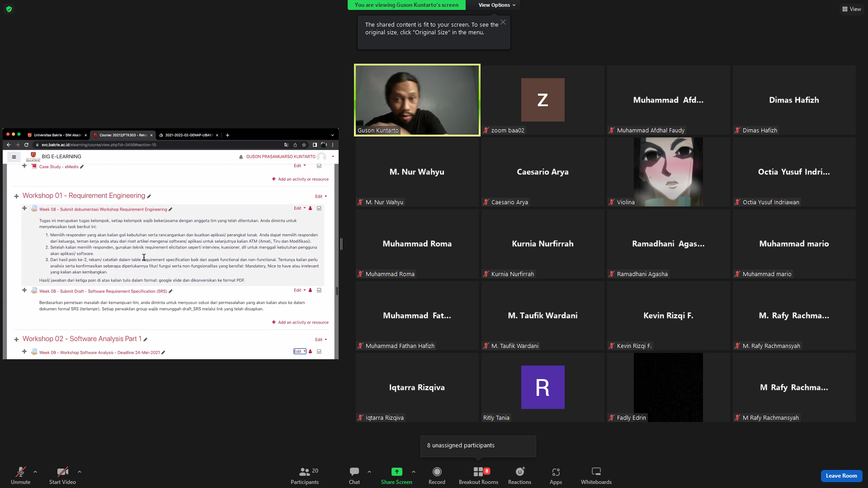The width and height of the screenshot is (868, 488).
Task: Click group mode icon for Week 08 dokumentasi
Action: click(x=310, y=208)
